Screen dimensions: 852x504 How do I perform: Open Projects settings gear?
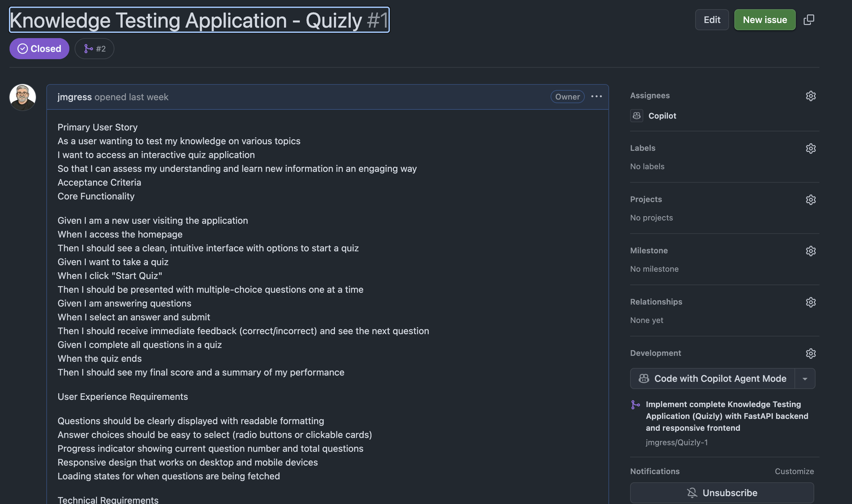811,200
